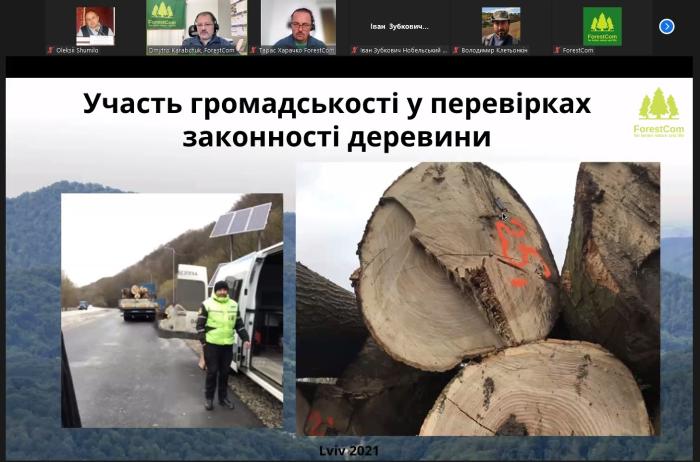Click Oleksii Shumilo's muted microphone icon
Image resolution: width=700 pixels, height=462 pixels.
click(49, 50)
